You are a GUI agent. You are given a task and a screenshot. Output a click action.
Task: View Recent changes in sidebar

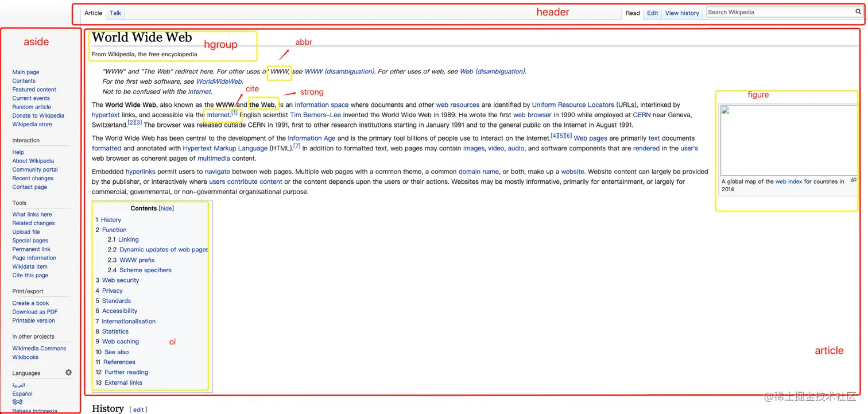click(x=33, y=178)
